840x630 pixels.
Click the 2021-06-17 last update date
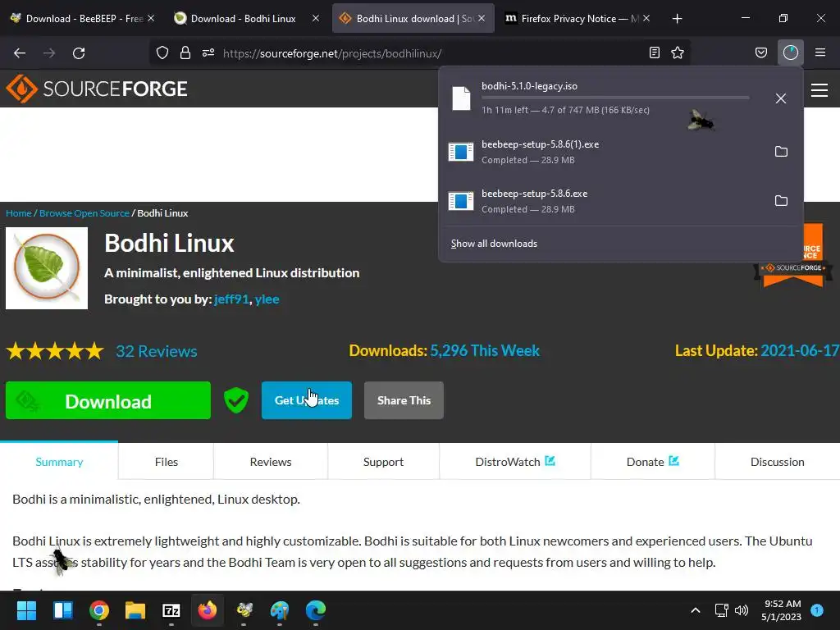800,351
